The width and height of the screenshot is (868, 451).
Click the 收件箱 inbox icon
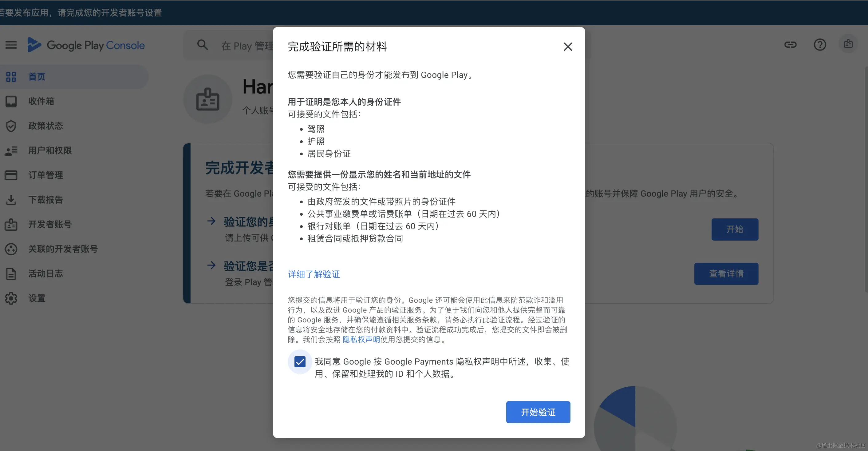11,101
